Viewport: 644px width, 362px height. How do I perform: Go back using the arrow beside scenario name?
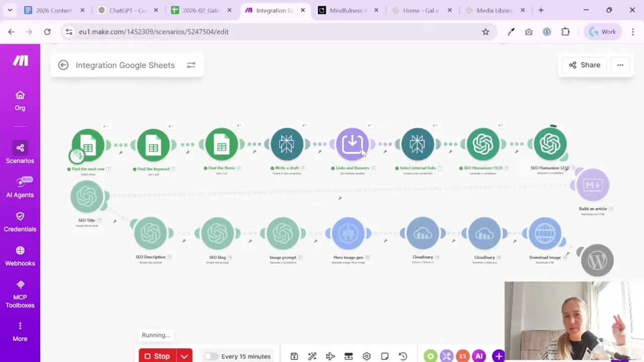(63, 65)
